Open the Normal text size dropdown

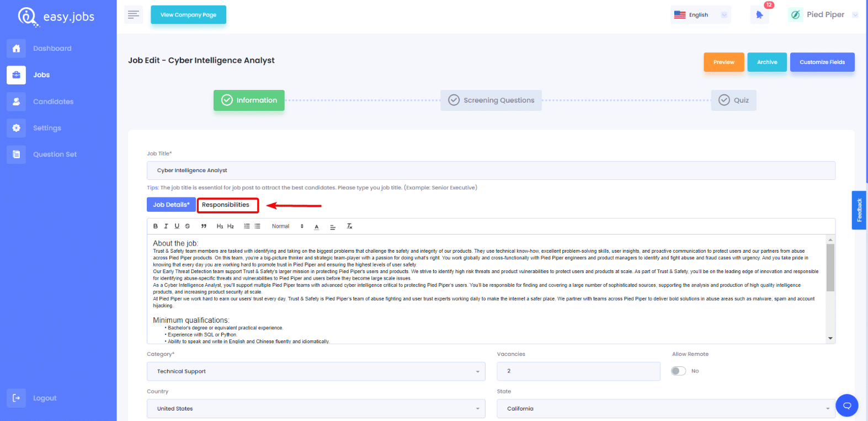pyautogui.click(x=287, y=226)
